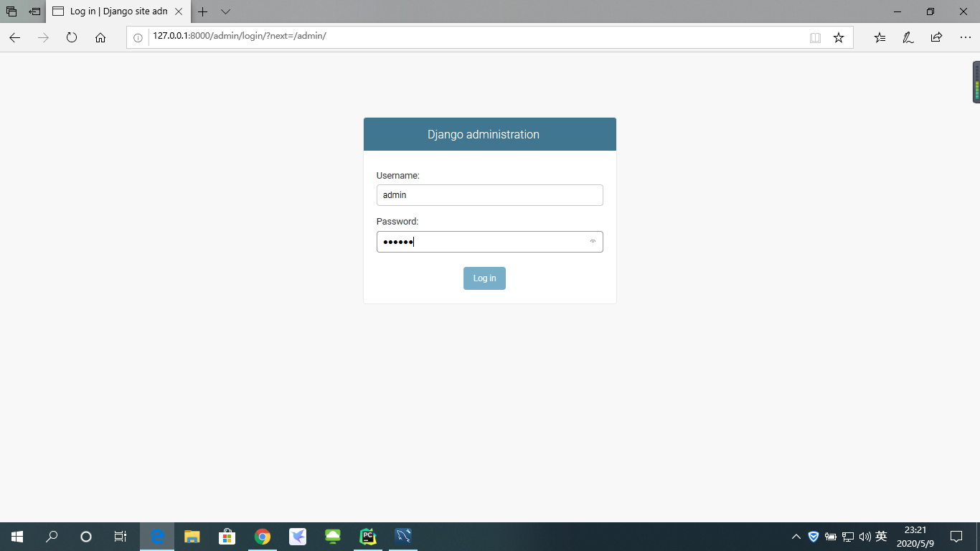The height and width of the screenshot is (551, 980).
Task: Open Task View on taskbar
Action: (x=121, y=536)
